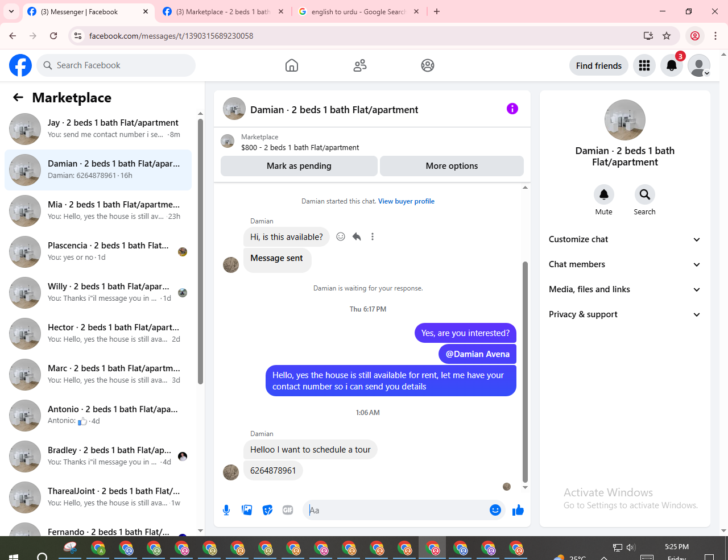Image resolution: width=728 pixels, height=560 pixels.
Task: Click the volume icon in system tray
Action: point(631,547)
